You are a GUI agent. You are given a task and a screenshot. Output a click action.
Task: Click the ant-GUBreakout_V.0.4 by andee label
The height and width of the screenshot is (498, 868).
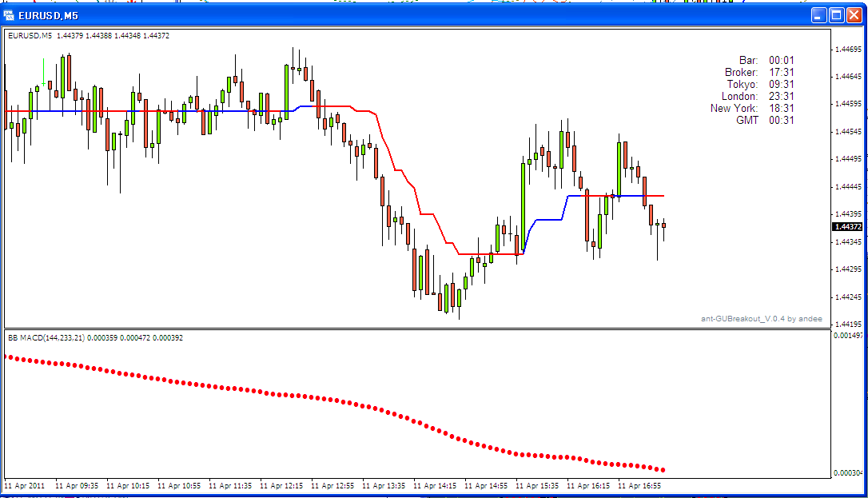tap(761, 319)
